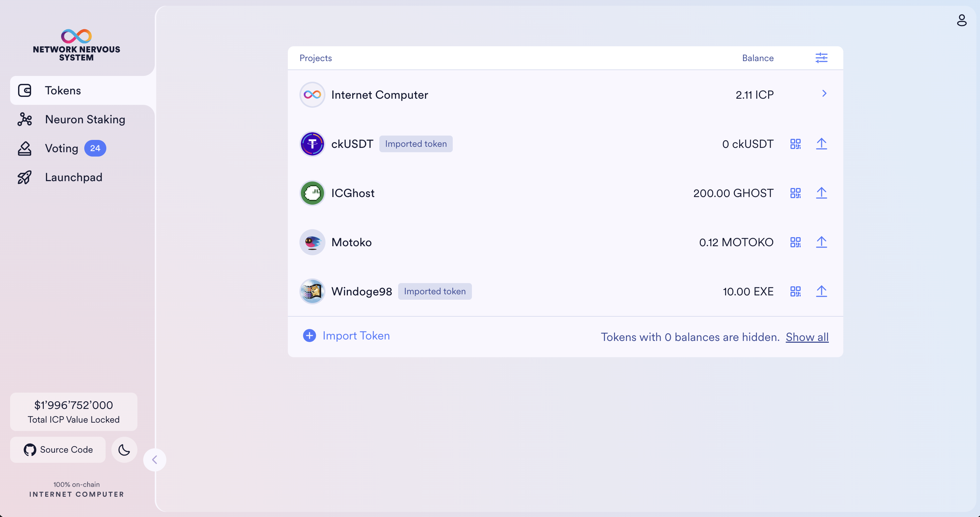This screenshot has width=980, height=517.
Task: Show all tokens with zero balances
Action: click(807, 337)
